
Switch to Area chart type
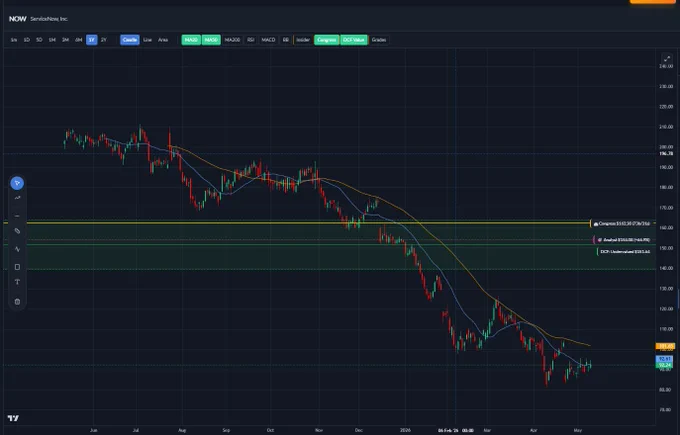click(163, 40)
